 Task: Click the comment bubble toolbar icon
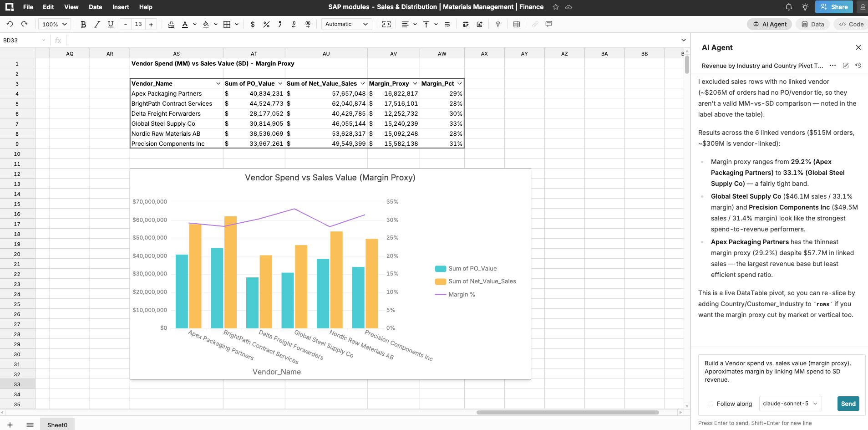point(549,24)
